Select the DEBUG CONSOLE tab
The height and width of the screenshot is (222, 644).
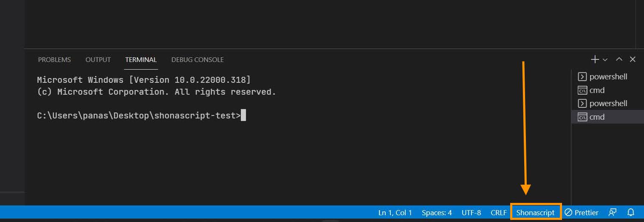(x=198, y=60)
